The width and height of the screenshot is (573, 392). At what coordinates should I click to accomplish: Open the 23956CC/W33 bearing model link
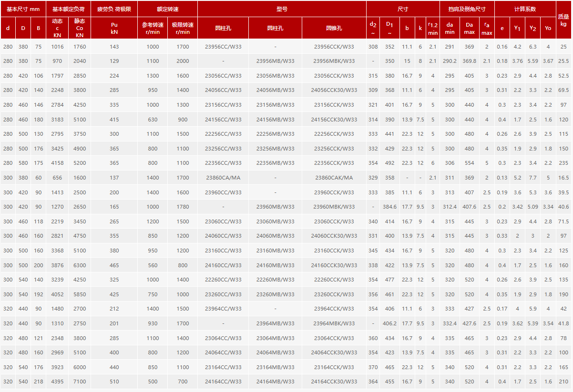pyautogui.click(x=223, y=47)
